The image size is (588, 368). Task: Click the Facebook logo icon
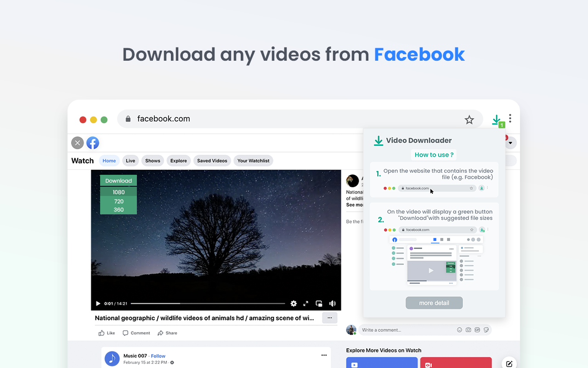92,143
